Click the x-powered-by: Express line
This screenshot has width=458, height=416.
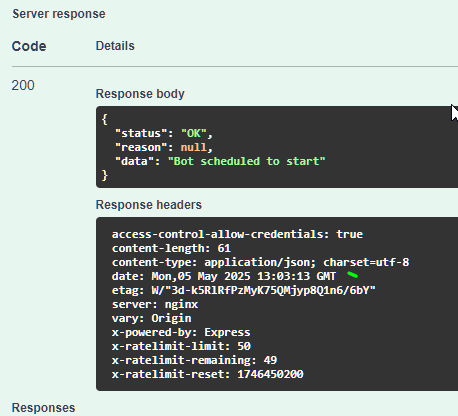[181, 332]
